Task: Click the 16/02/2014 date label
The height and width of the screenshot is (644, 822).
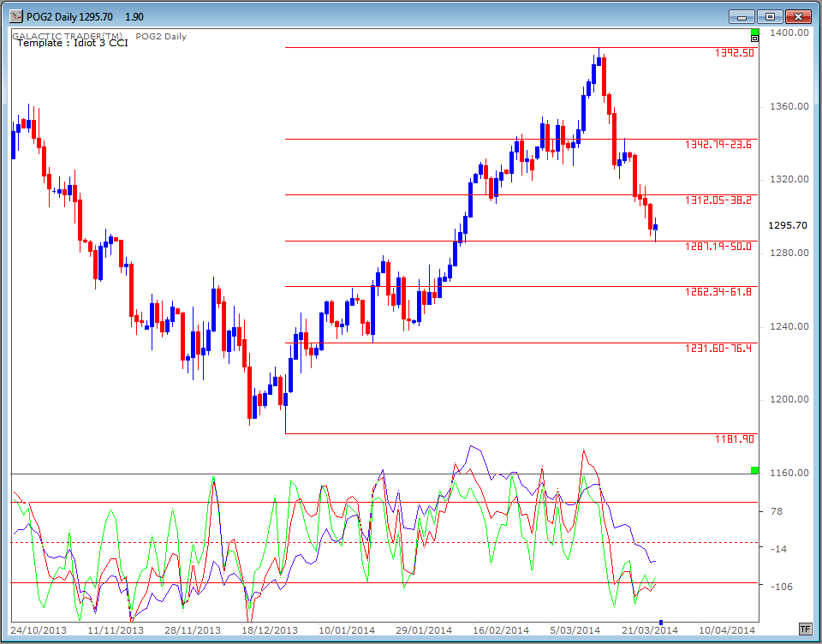Action: coord(501,629)
